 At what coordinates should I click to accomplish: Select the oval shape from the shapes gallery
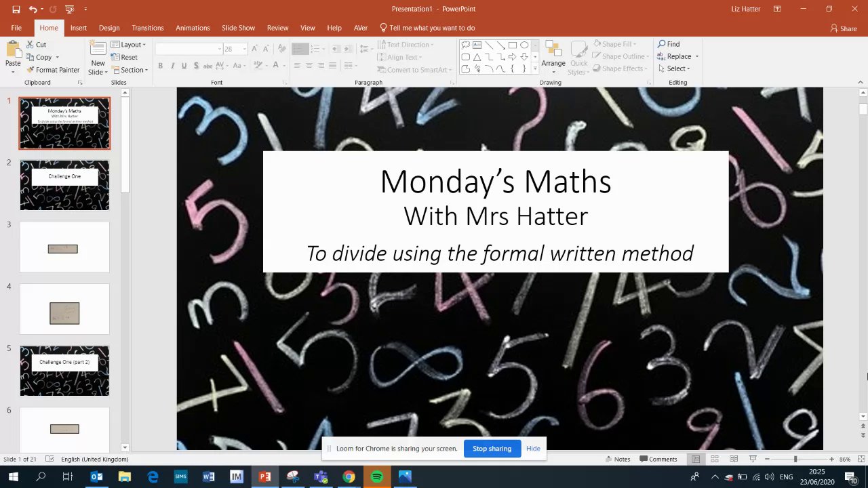point(524,45)
